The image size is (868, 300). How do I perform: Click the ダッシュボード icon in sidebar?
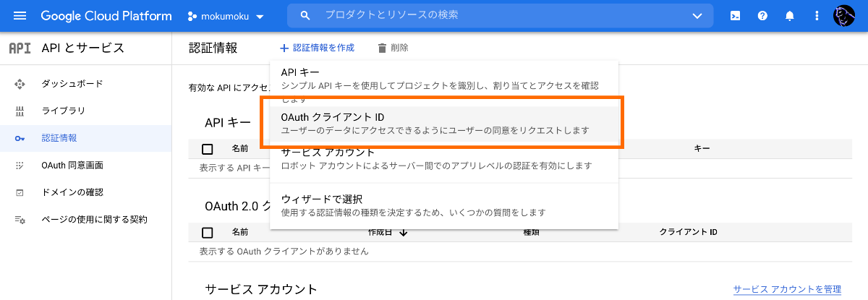point(20,84)
